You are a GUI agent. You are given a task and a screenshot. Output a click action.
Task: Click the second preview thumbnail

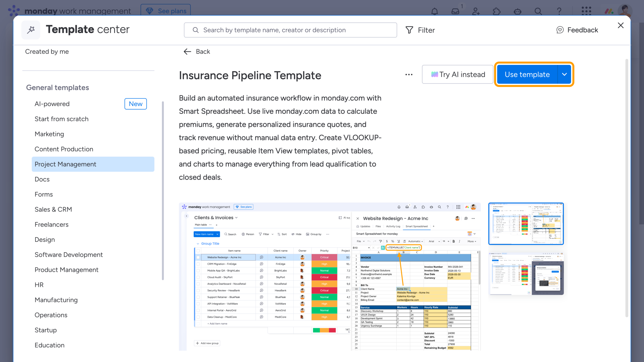click(526, 274)
